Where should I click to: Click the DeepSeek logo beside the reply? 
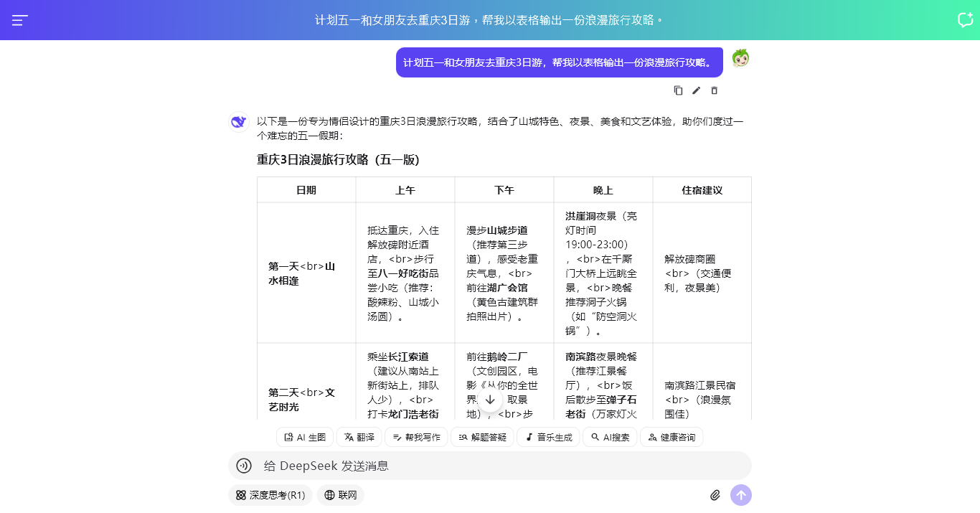point(237,122)
